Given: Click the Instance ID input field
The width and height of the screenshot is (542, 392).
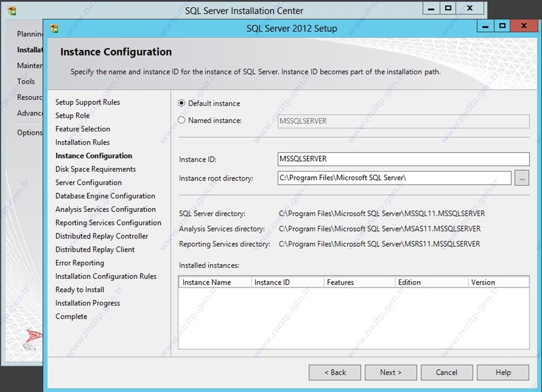Looking at the screenshot, I should pos(403,159).
